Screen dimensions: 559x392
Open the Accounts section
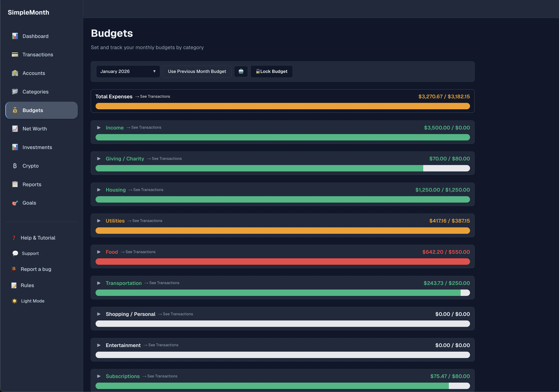pyautogui.click(x=34, y=73)
